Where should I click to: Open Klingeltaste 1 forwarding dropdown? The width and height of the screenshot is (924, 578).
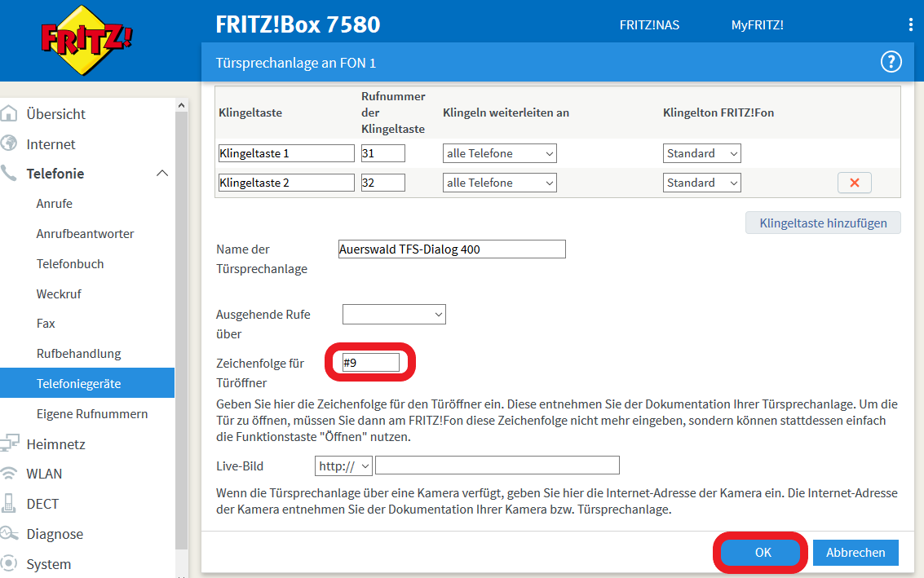(500, 153)
